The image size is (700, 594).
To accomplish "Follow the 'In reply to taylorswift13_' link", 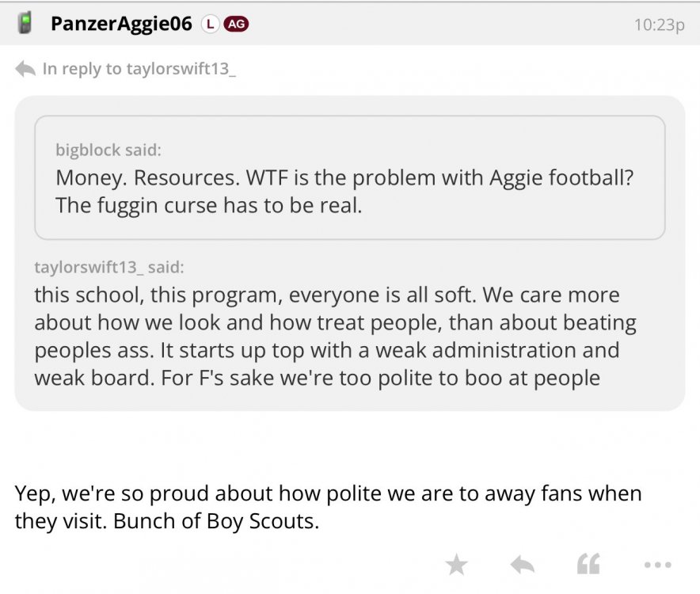I will point(139,69).
